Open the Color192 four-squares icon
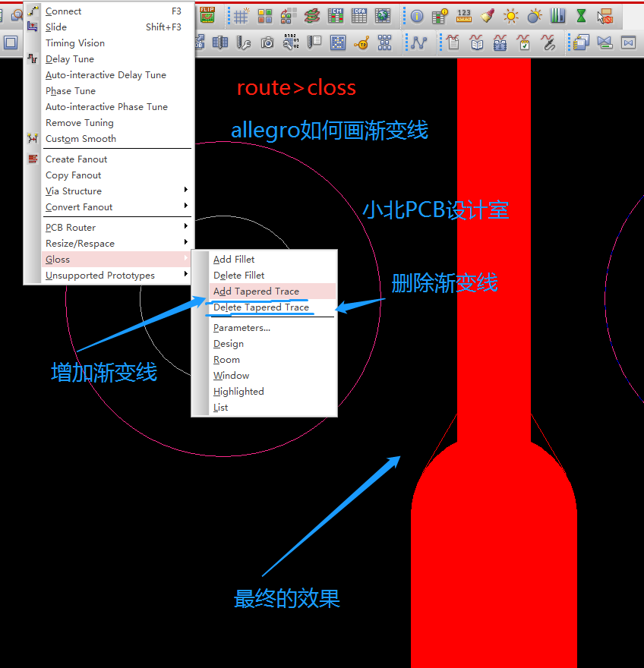Viewport: 644px width, 668px height. [x=265, y=16]
